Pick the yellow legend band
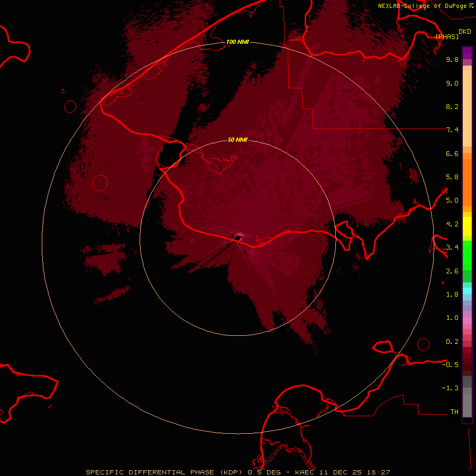476x476 pixels. [467, 226]
